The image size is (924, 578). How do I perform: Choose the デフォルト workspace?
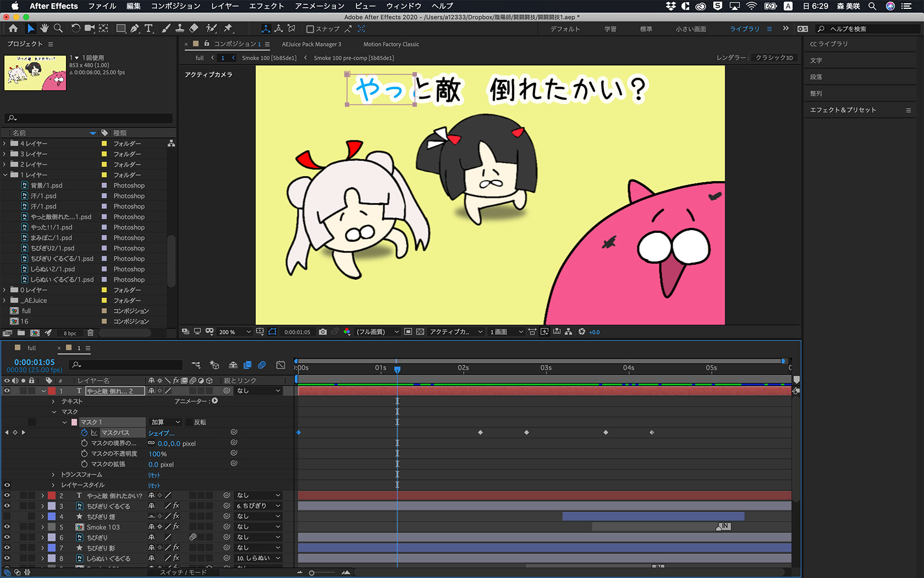point(565,29)
